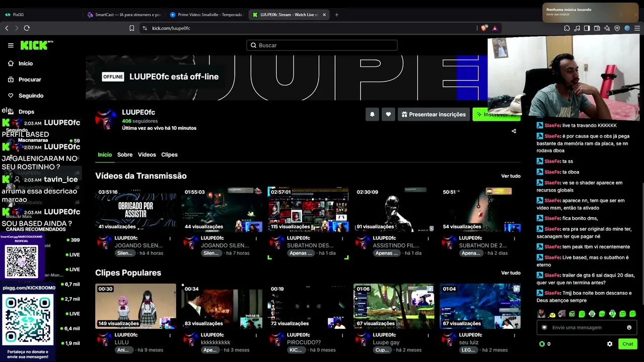This screenshot has height=362, width=644.
Task: Click Presentear inscrições button
Action: pyautogui.click(x=434, y=115)
